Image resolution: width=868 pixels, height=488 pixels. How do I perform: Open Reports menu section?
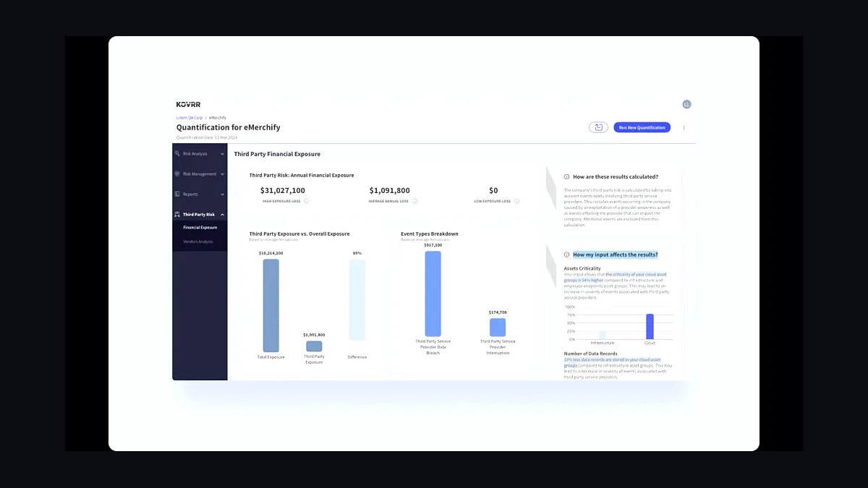click(200, 194)
